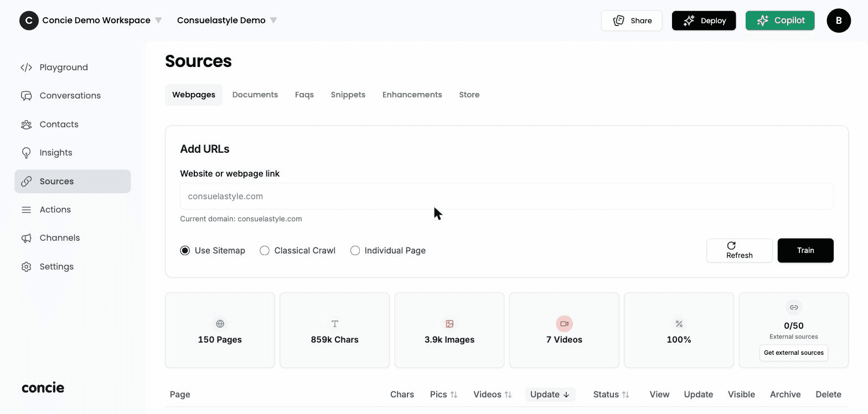Click the Conversations chat bubble icon
868x414 pixels.
(26, 96)
